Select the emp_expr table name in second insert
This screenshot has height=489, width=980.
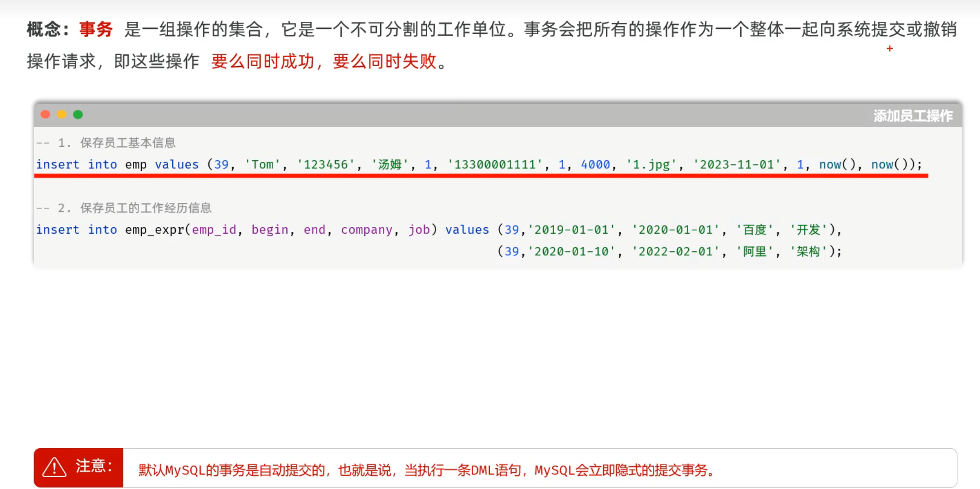pos(156,230)
